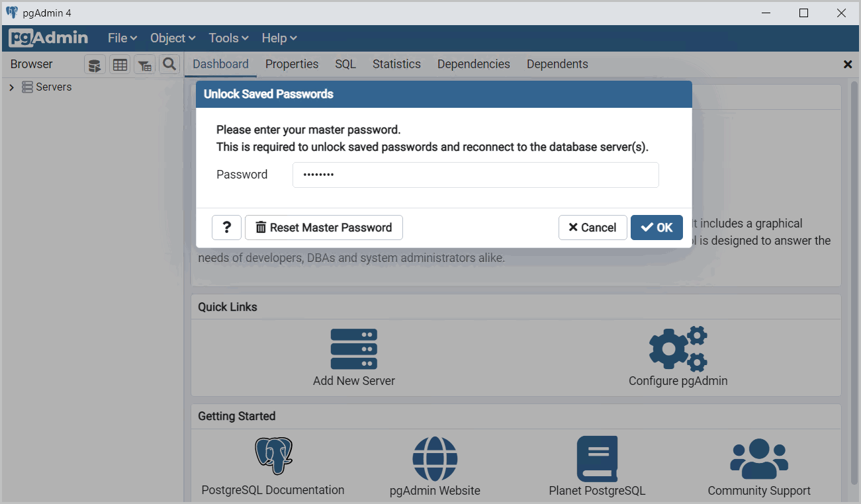Click the Add New Server icon
Screen dimensions: 861x504
[x=354, y=349]
